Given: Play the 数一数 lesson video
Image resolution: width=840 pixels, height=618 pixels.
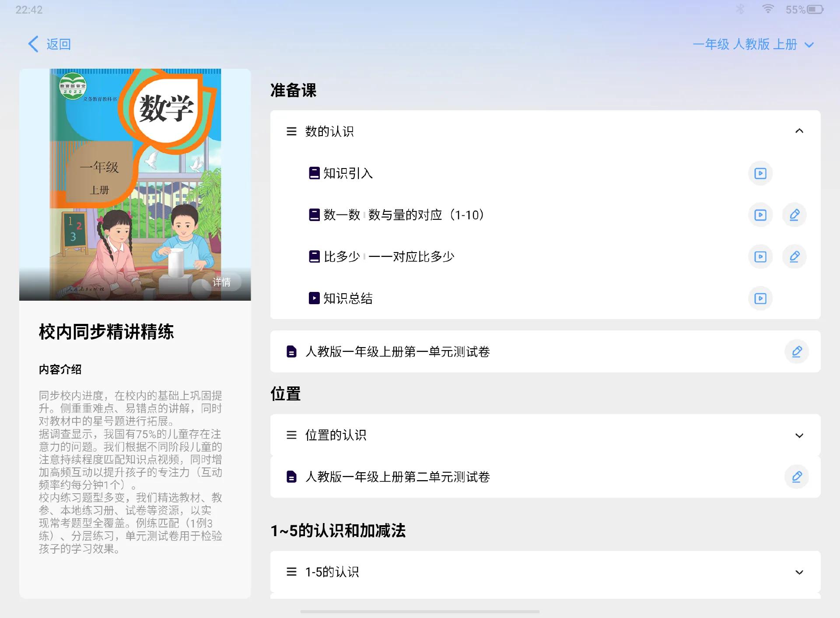Looking at the screenshot, I should (x=760, y=215).
